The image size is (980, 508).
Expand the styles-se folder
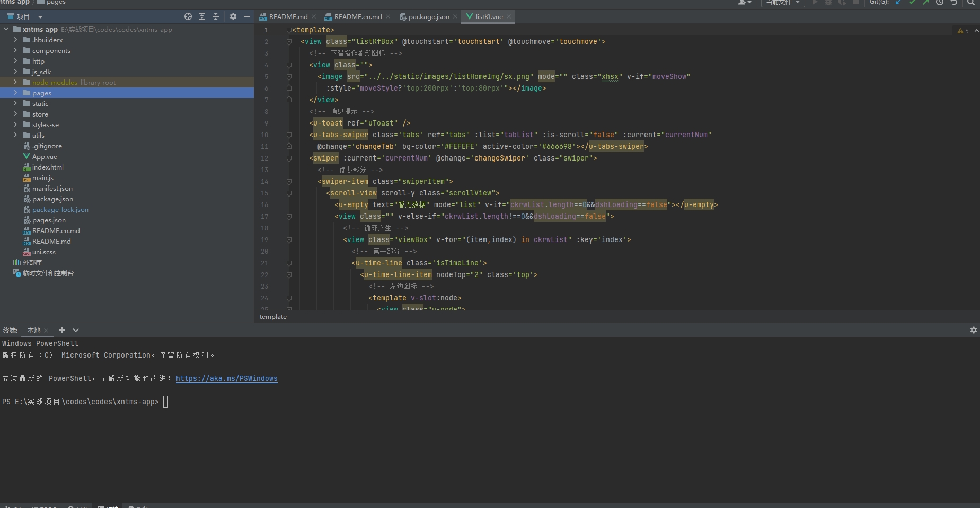[x=15, y=124]
